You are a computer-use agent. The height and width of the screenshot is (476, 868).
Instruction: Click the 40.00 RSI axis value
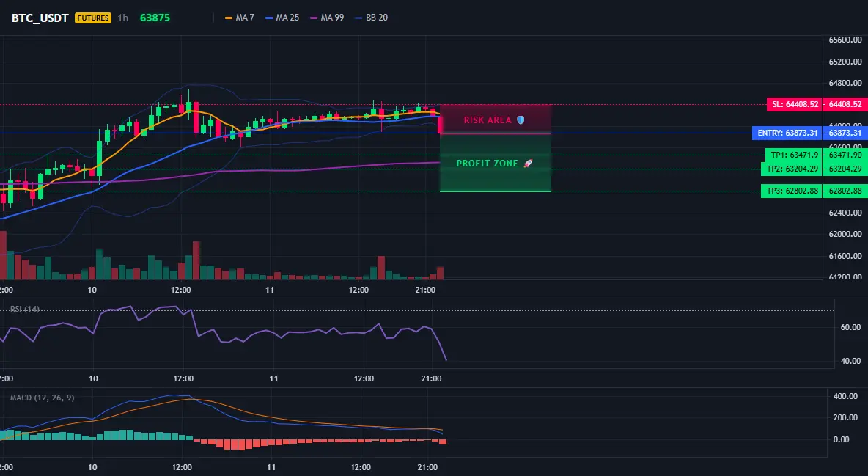click(x=850, y=362)
